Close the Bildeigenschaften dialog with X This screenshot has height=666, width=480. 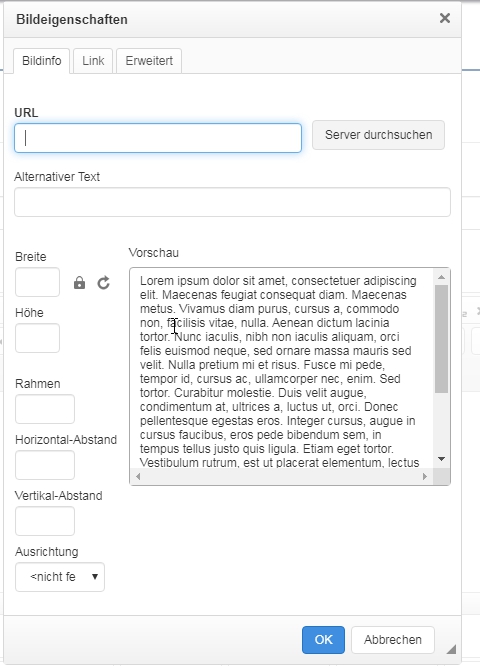[x=445, y=18]
